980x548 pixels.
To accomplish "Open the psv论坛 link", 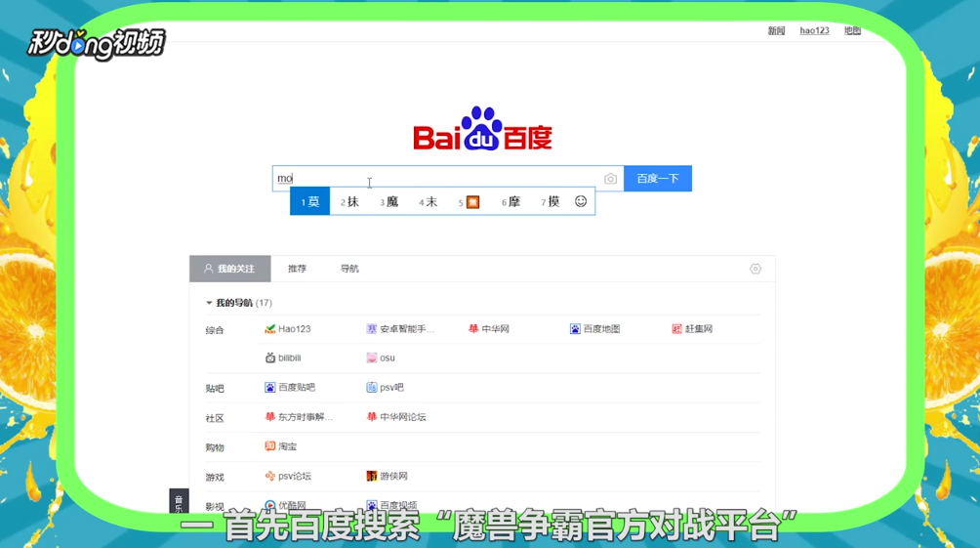I will pos(288,476).
